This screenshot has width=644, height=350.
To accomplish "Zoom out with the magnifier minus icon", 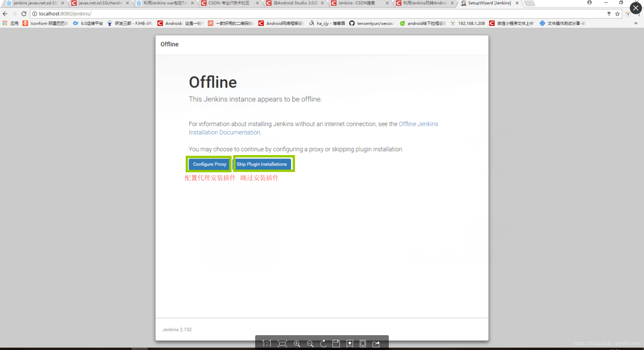I will click(x=310, y=344).
